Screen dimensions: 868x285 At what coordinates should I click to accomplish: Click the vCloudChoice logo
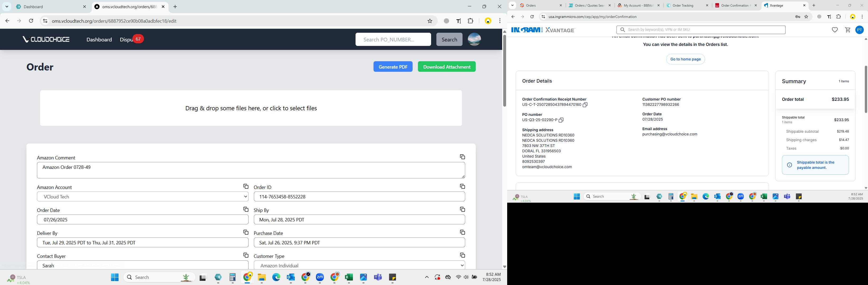[46, 39]
